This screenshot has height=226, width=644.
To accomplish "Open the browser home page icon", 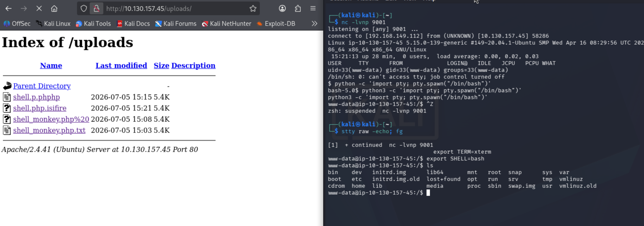I will (54, 9).
